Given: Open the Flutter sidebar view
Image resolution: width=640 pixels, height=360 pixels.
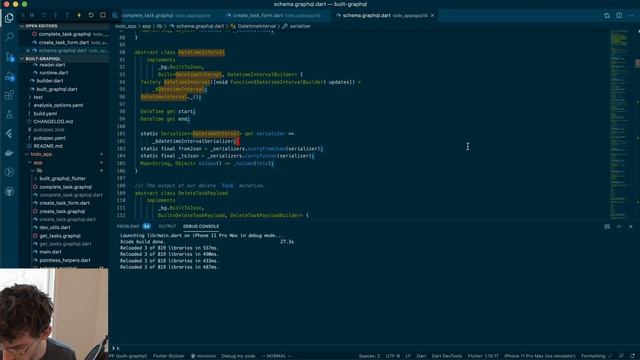Looking at the screenshot, I should pyautogui.click(x=9, y=133).
